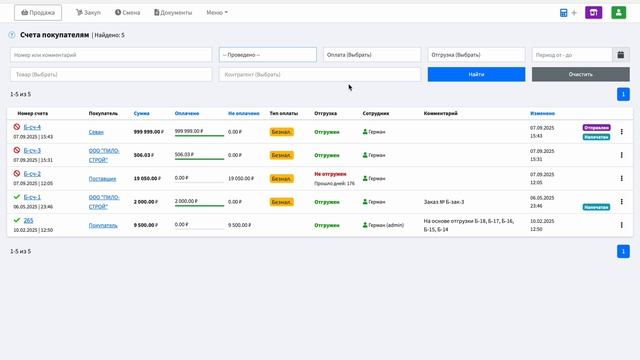
Task: Open the green user profile button
Action: coord(618,13)
